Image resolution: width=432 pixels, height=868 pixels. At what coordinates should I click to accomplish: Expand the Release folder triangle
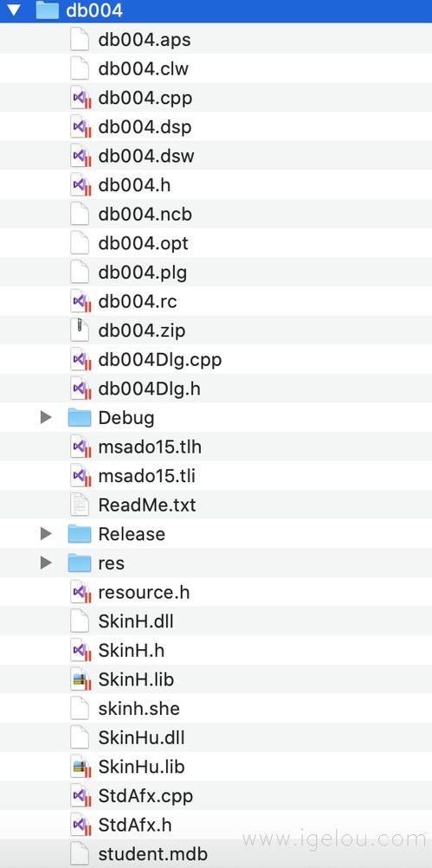(x=46, y=534)
